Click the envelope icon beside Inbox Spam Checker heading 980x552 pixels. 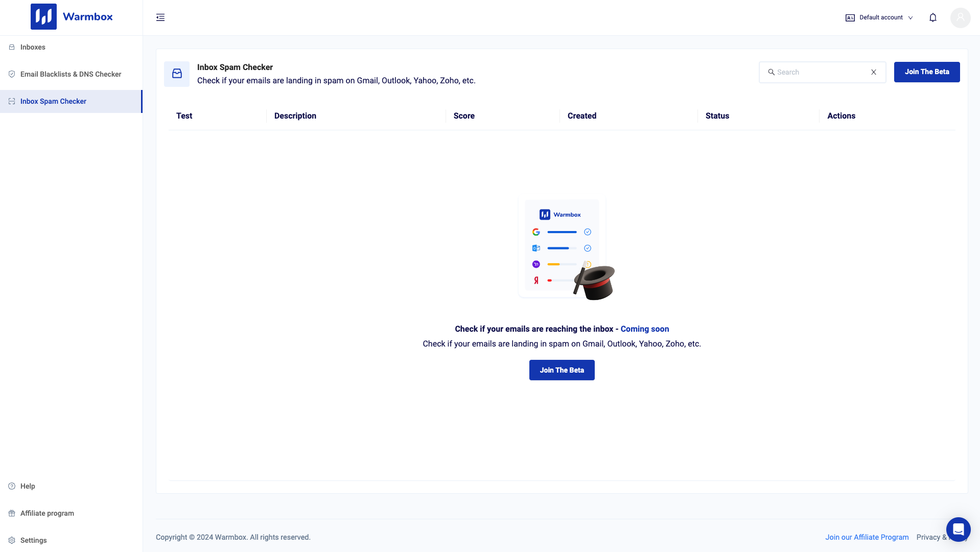tap(176, 74)
